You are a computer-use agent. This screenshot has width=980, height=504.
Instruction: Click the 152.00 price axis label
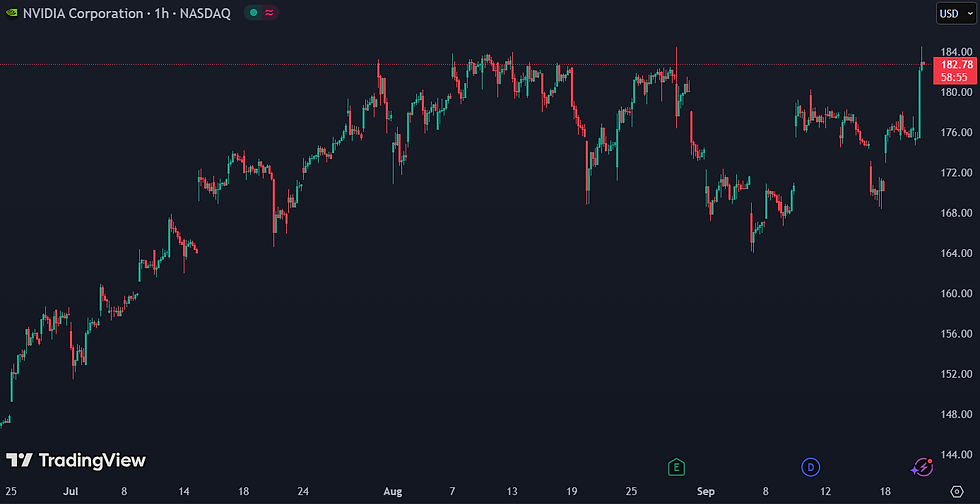pyautogui.click(x=957, y=374)
